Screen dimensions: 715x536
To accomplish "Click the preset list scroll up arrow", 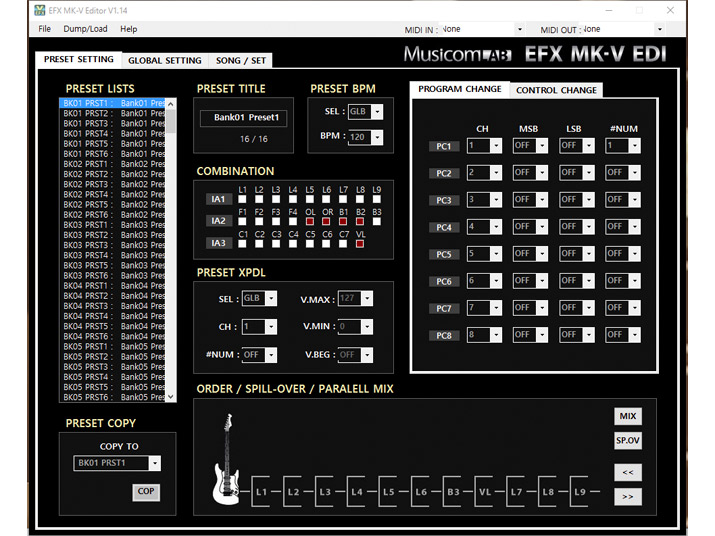I will tap(171, 104).
